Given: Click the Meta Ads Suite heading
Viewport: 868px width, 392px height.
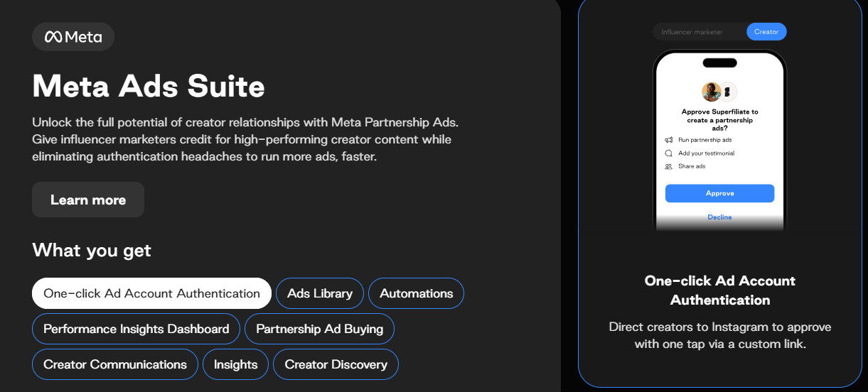Looking at the screenshot, I should (149, 86).
